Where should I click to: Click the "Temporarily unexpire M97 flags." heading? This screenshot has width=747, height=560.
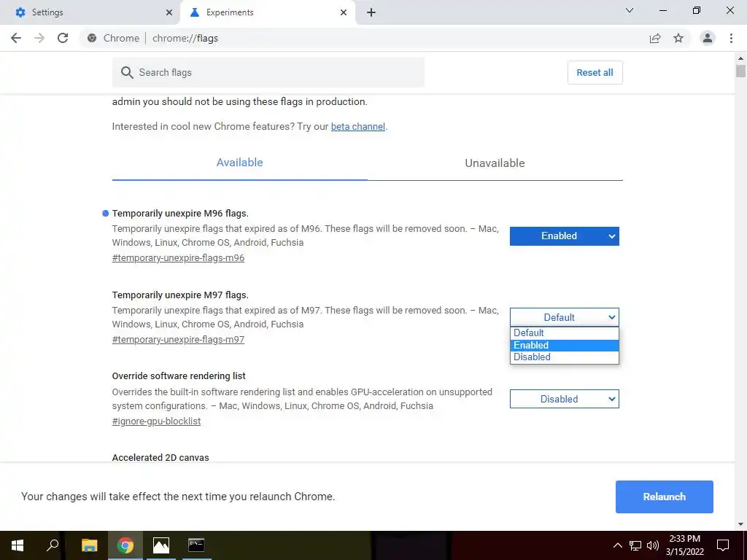pos(180,295)
